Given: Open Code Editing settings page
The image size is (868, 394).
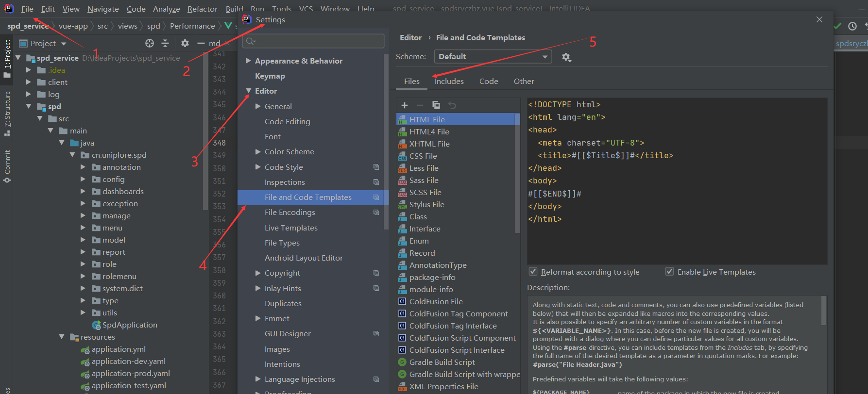Looking at the screenshot, I should (x=287, y=121).
